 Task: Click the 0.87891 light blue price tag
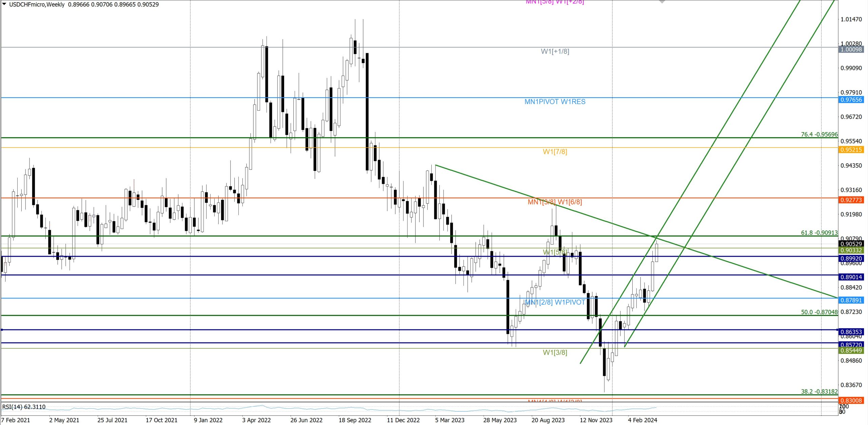click(x=851, y=300)
